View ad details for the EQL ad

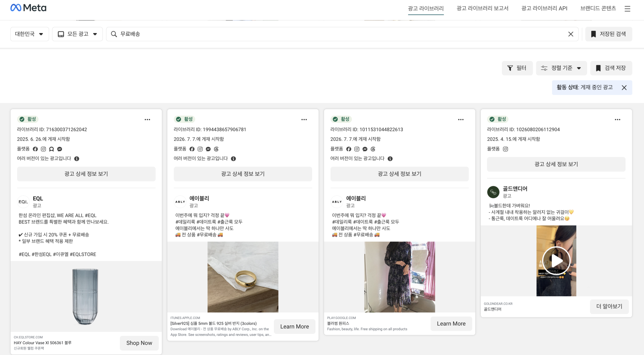click(86, 174)
